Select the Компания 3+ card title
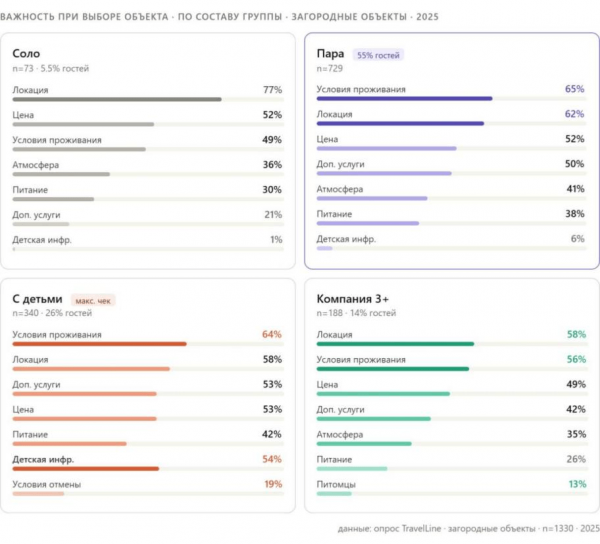The width and height of the screenshot is (600, 544). pos(352,299)
